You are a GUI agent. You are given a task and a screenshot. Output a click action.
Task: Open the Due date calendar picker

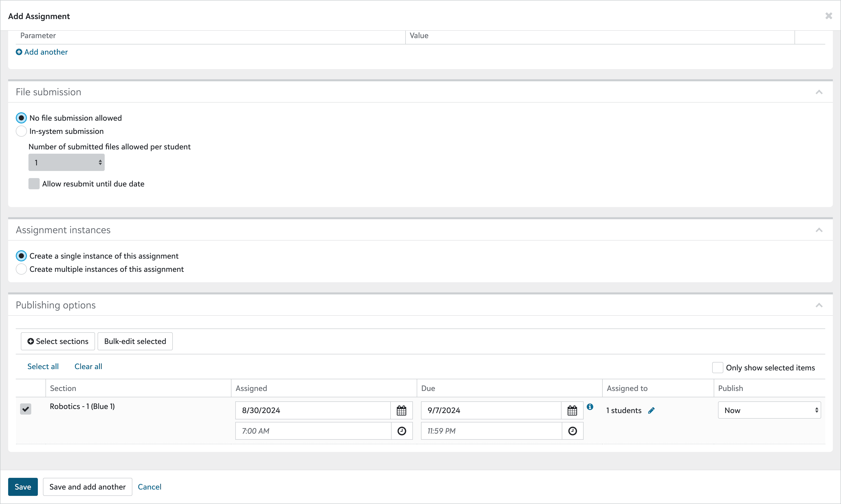pos(572,410)
